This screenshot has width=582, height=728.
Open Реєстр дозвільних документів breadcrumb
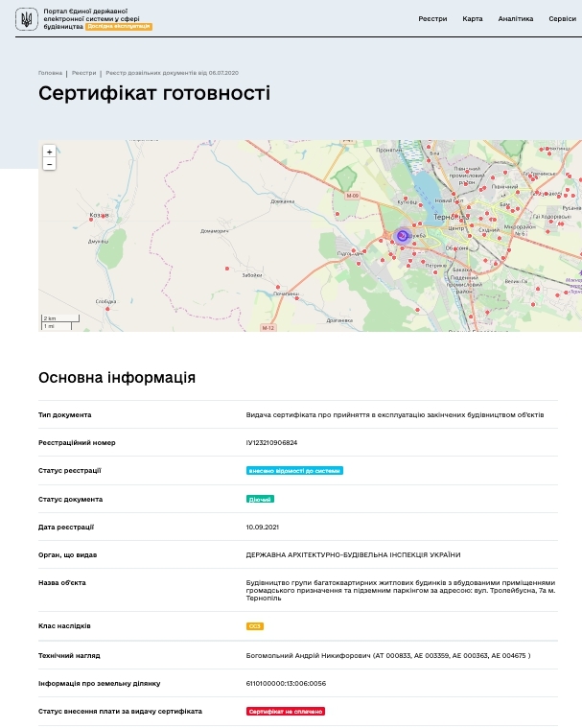pos(173,73)
